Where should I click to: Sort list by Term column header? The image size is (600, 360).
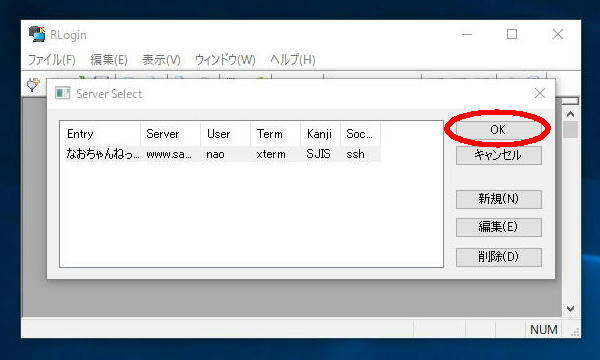coord(276,134)
